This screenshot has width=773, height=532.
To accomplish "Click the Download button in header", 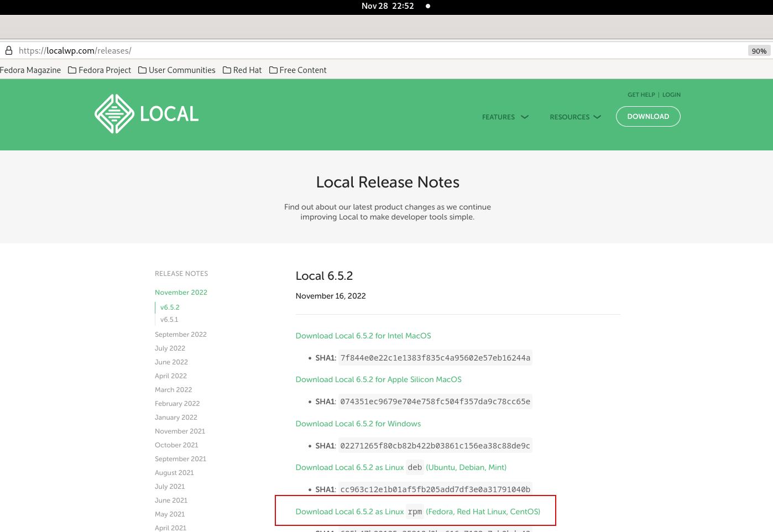I will point(647,117).
